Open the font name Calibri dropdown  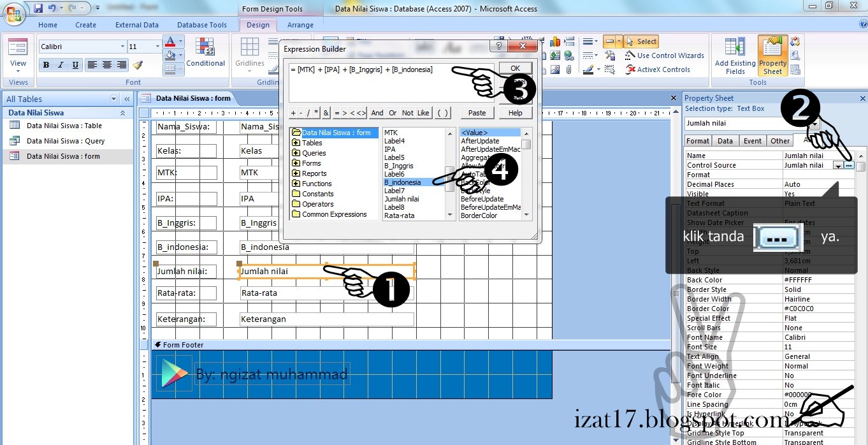pos(123,47)
